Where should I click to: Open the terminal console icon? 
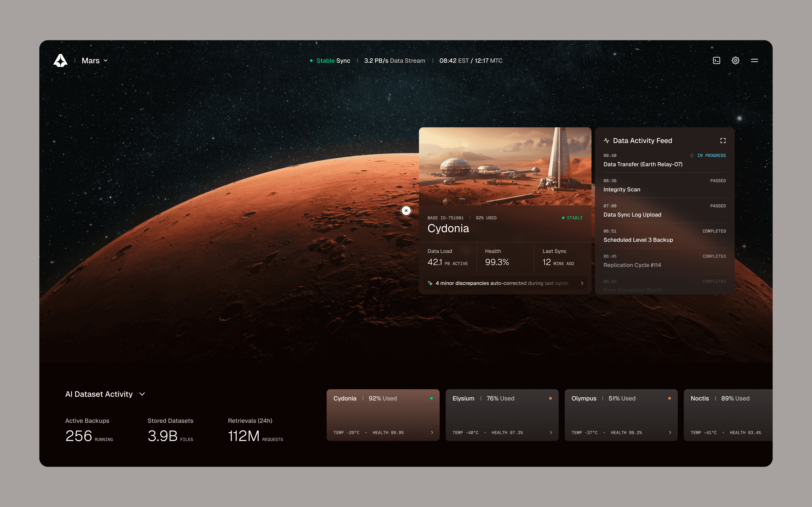pos(716,61)
